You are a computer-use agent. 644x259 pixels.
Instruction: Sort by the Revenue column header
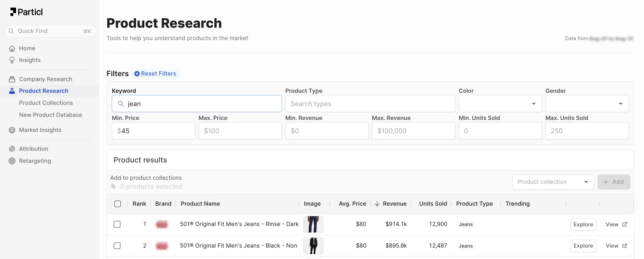394,204
